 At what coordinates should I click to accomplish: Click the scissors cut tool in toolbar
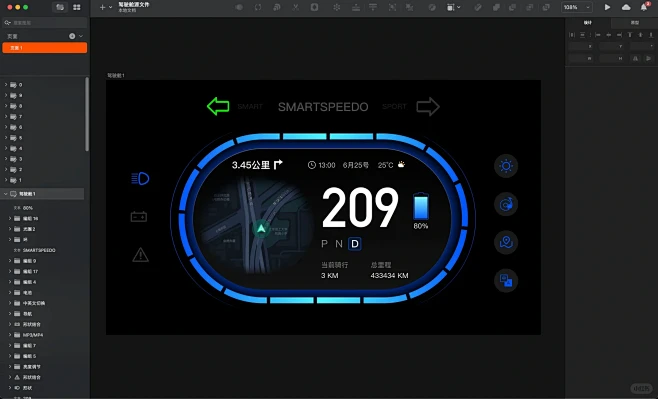coord(296,7)
